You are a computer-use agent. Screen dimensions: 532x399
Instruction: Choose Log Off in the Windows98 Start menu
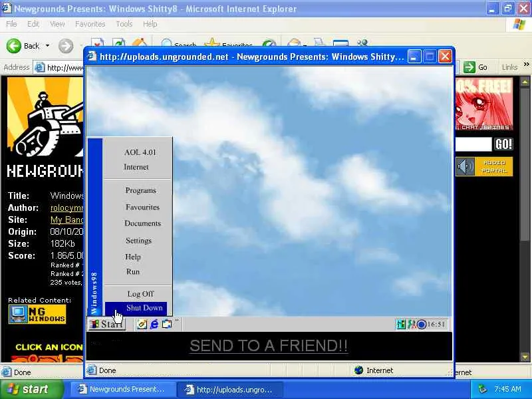pos(140,294)
